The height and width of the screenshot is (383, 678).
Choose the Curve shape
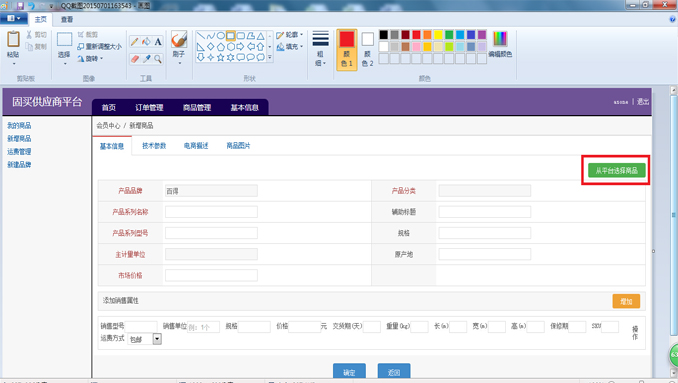coord(211,35)
